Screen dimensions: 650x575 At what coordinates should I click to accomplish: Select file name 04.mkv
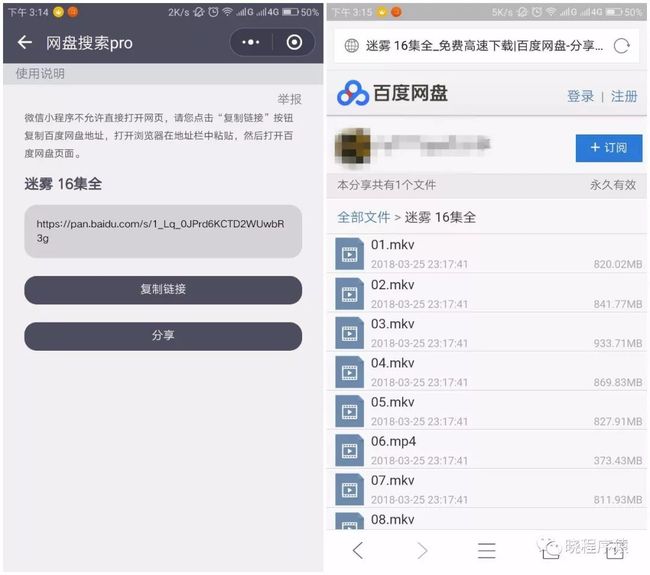[393, 363]
